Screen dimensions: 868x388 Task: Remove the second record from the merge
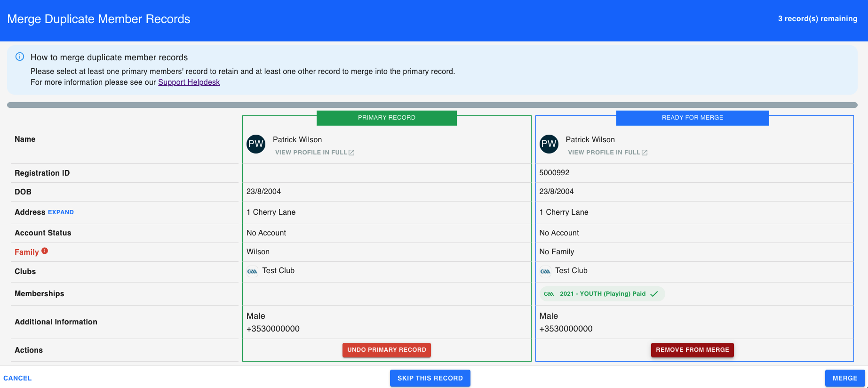[x=693, y=350]
